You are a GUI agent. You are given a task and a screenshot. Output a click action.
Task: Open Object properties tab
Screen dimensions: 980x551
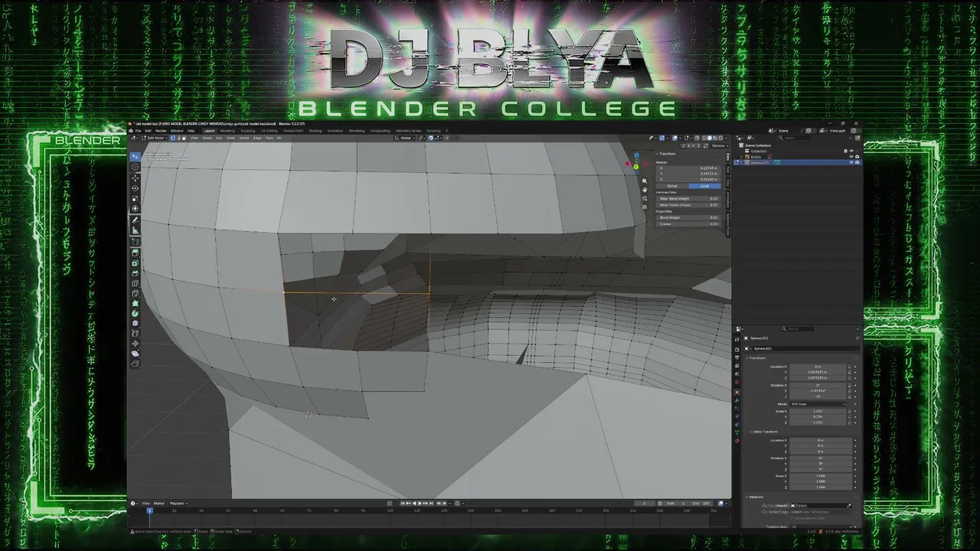[737, 393]
